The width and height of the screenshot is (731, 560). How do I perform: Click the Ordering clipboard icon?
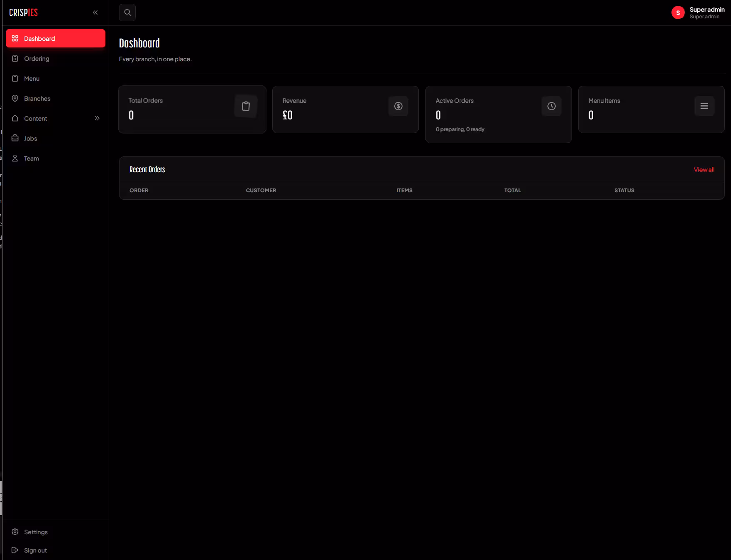tap(15, 58)
